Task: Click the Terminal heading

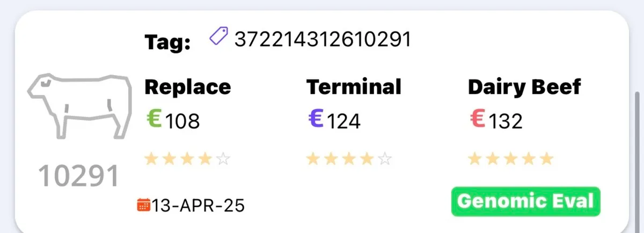Action: pos(354,87)
